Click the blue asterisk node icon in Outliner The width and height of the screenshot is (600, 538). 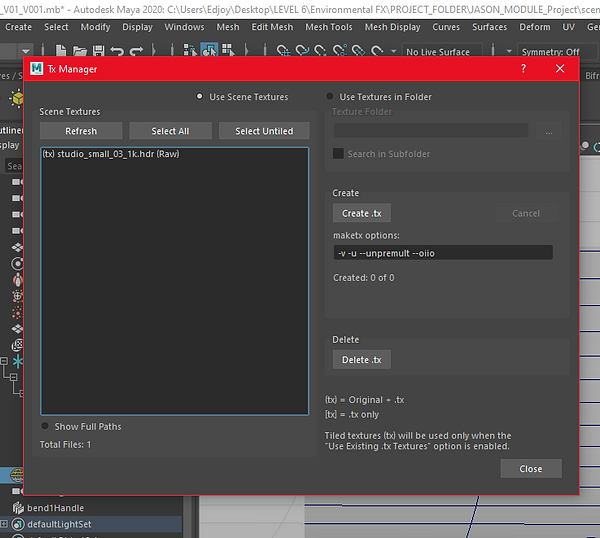point(18,361)
